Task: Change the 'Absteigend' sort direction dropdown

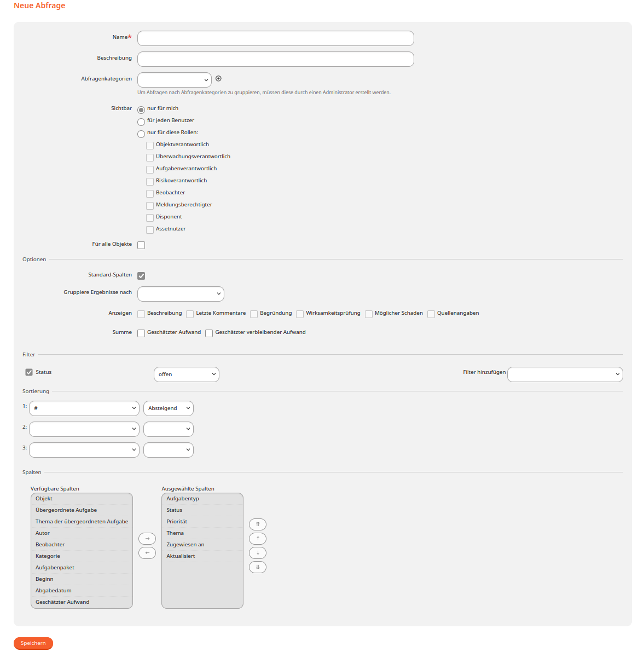Action: pyautogui.click(x=169, y=408)
